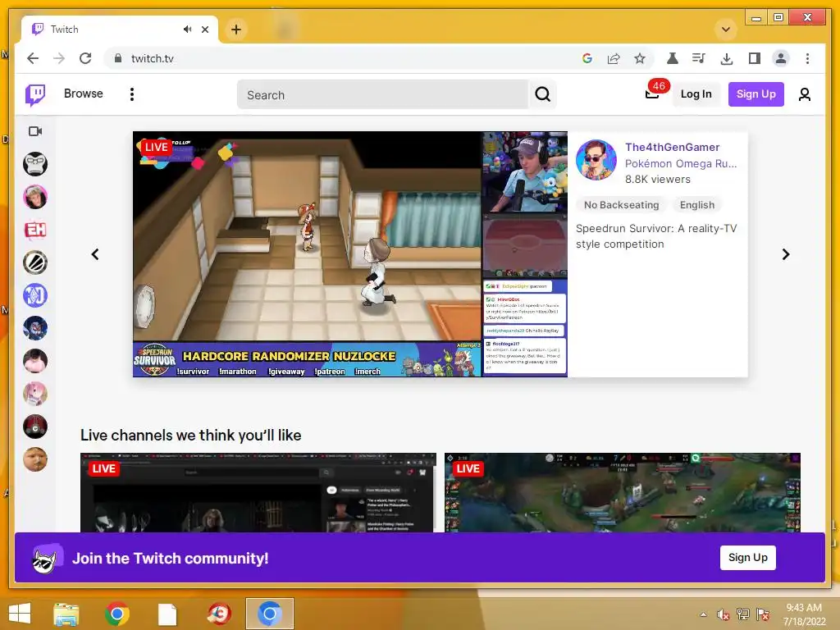Image resolution: width=840 pixels, height=630 pixels.
Task: Open the media controls toolbar icon
Action: [x=699, y=58]
